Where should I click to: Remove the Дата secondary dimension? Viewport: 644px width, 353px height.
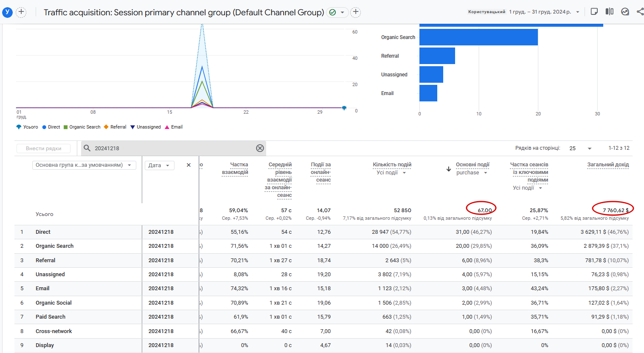click(188, 165)
